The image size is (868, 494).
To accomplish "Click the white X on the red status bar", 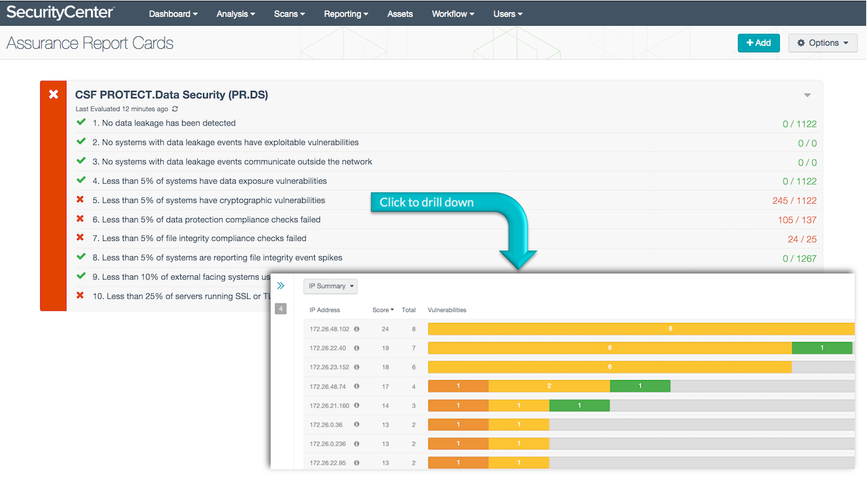I will 54,94.
